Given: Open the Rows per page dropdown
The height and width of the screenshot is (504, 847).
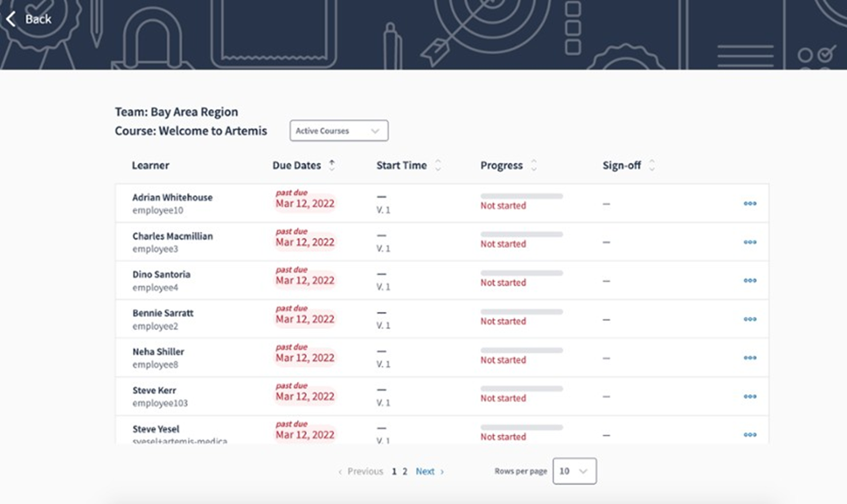Looking at the screenshot, I should pyautogui.click(x=575, y=471).
